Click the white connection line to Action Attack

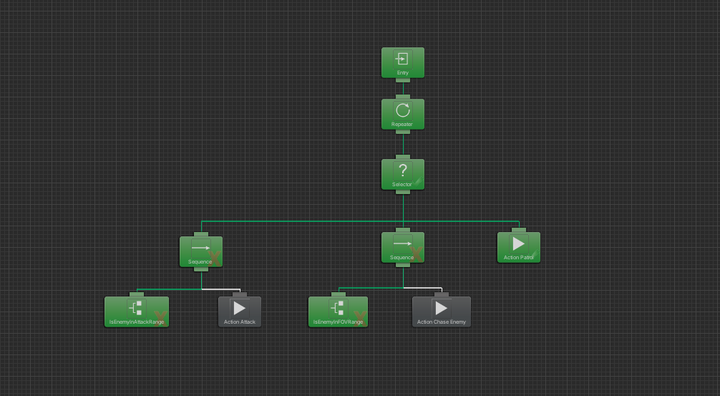[x=221, y=289]
